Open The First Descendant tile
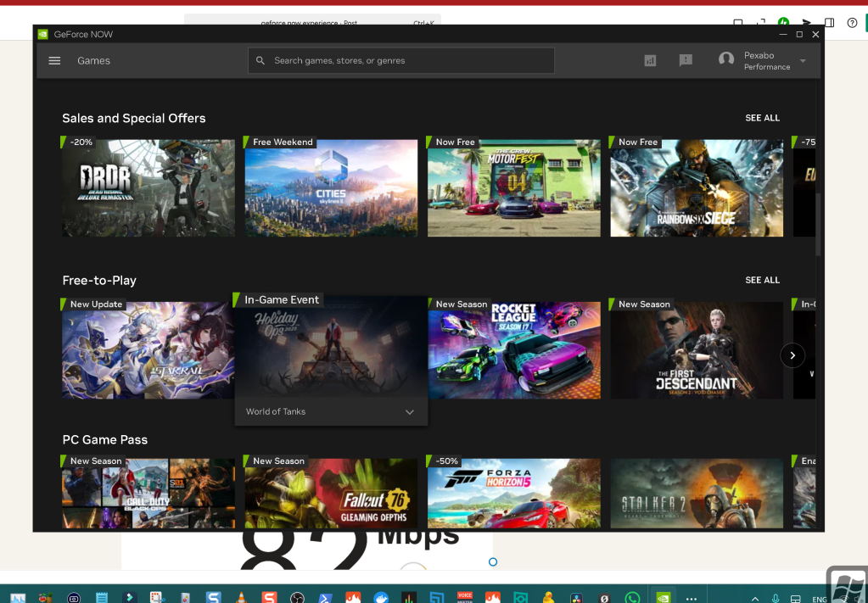 pos(697,350)
